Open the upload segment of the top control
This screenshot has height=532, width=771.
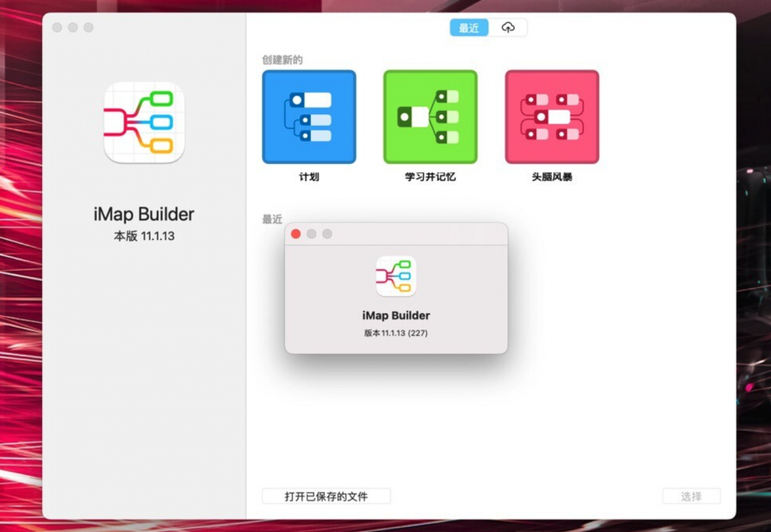tap(509, 27)
